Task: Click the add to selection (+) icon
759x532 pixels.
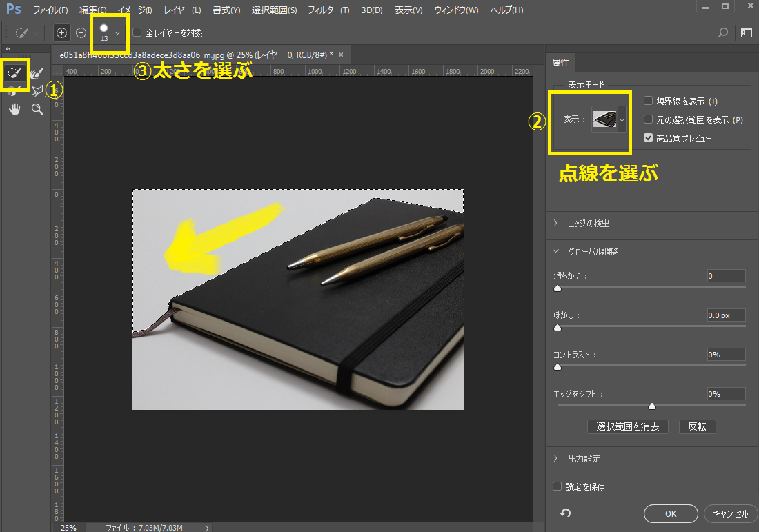Action: [x=62, y=32]
